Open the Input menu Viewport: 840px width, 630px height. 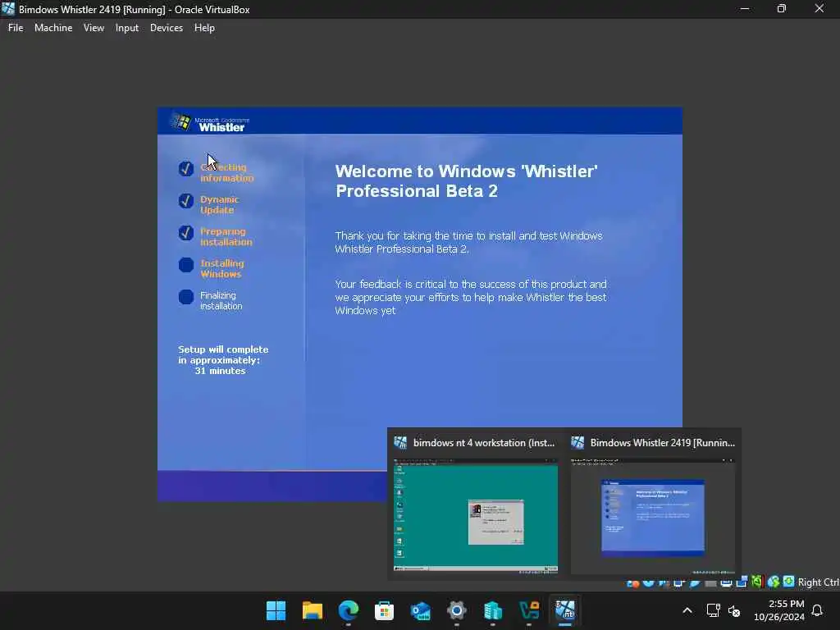(127, 28)
